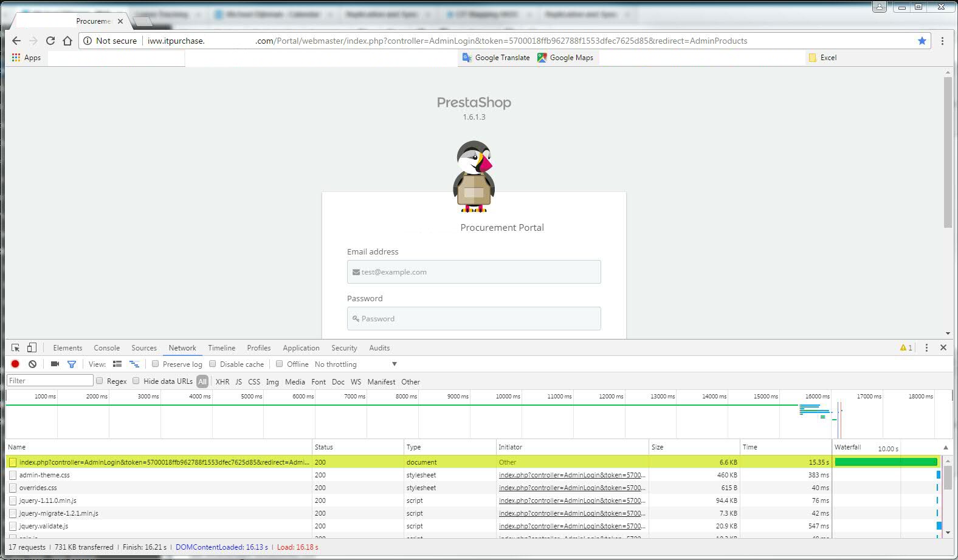Screen dimensions: 958x560
Task: Filter requests by Font type
Action: [319, 382]
